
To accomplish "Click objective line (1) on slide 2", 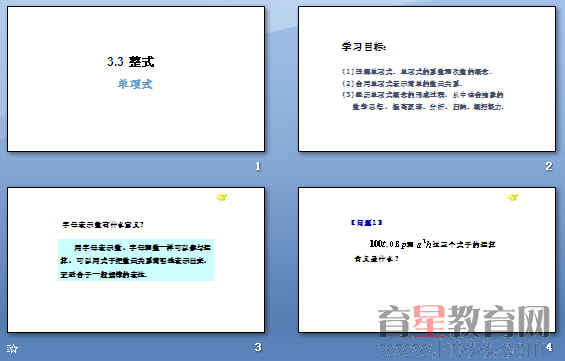I will tap(417, 72).
